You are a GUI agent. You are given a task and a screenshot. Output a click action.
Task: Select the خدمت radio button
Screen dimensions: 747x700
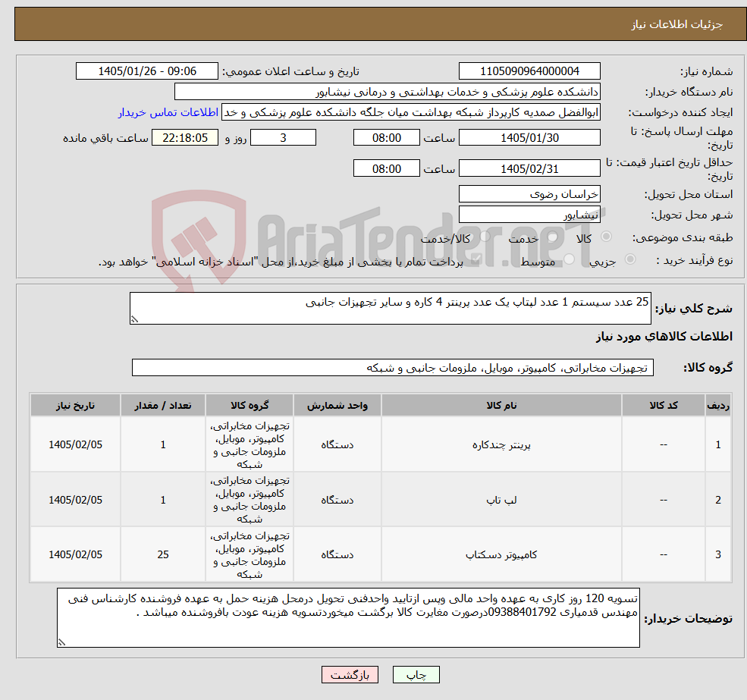[x=553, y=237]
